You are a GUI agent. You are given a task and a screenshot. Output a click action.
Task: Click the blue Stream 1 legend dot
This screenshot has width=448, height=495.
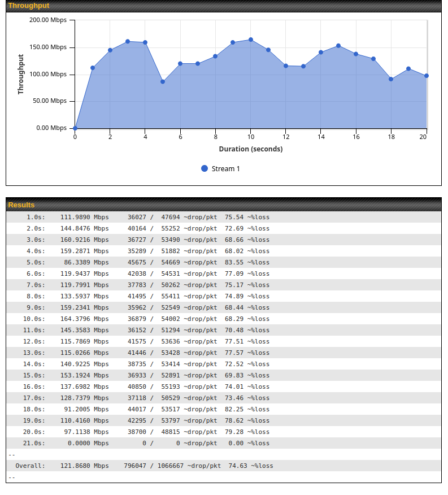click(205, 168)
